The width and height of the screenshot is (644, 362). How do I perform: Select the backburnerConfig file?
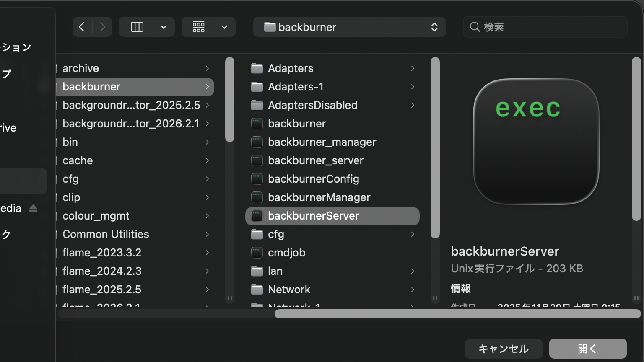(313, 179)
